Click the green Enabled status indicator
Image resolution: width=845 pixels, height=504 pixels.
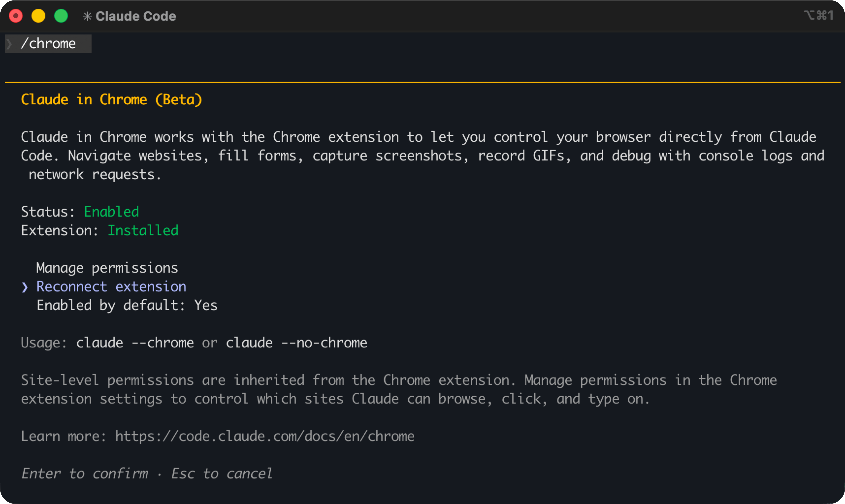coord(111,211)
